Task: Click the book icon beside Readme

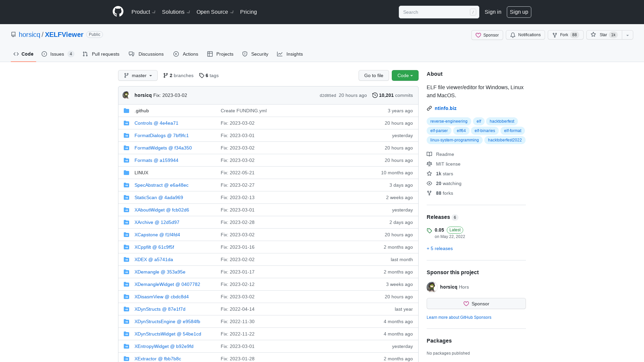Action: point(429,154)
